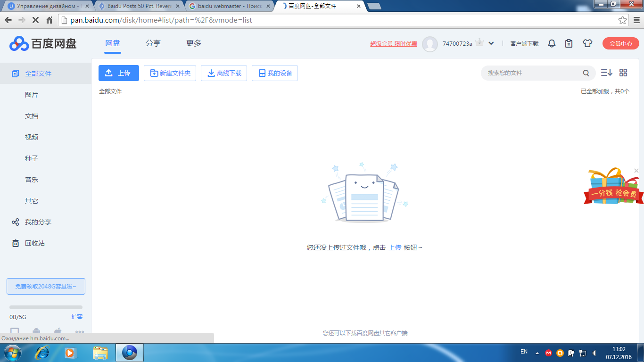This screenshot has width=644, height=362.
Task: Close the 百度网盘-全部文件 tab
Action: pyautogui.click(x=359, y=6)
